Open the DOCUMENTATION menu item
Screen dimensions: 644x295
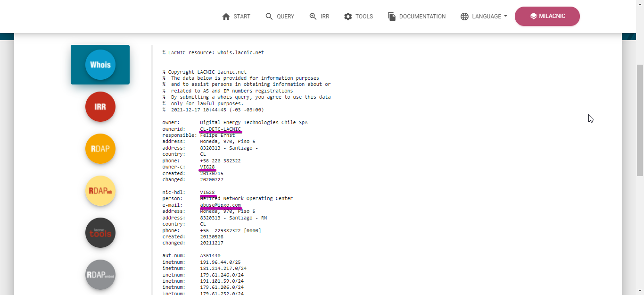417,17
